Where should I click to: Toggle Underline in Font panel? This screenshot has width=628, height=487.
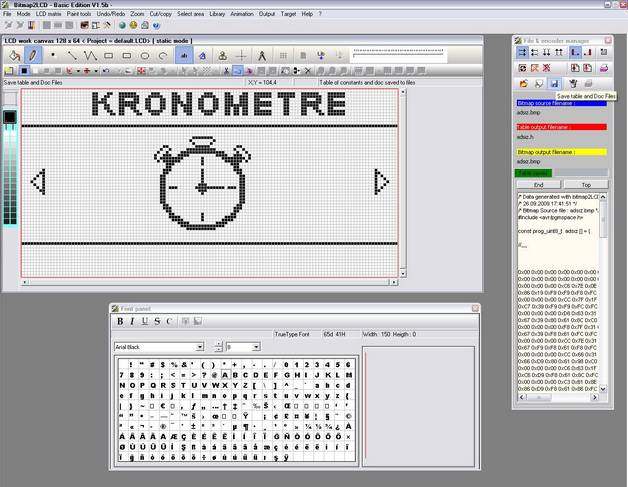pyautogui.click(x=145, y=321)
